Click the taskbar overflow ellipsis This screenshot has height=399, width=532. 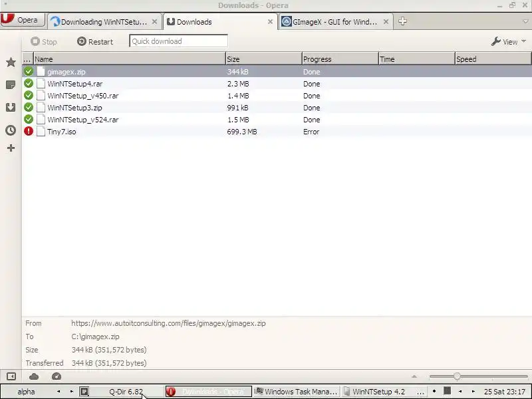pyautogui.click(x=420, y=392)
